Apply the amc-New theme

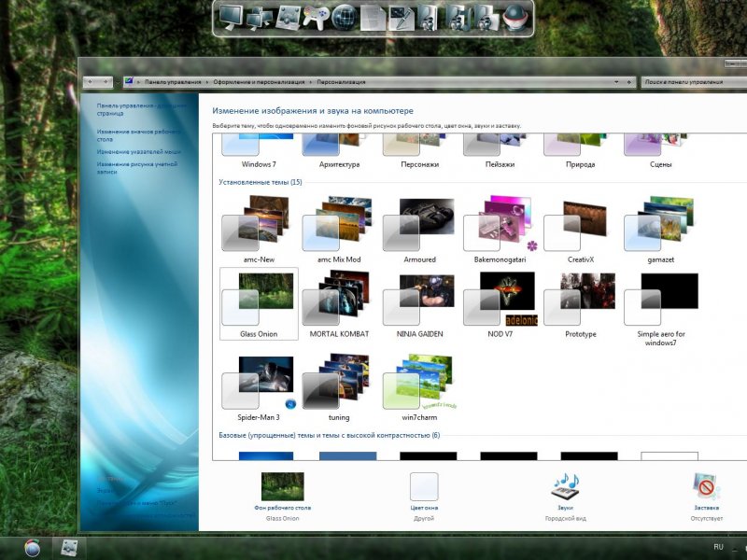coord(259,229)
